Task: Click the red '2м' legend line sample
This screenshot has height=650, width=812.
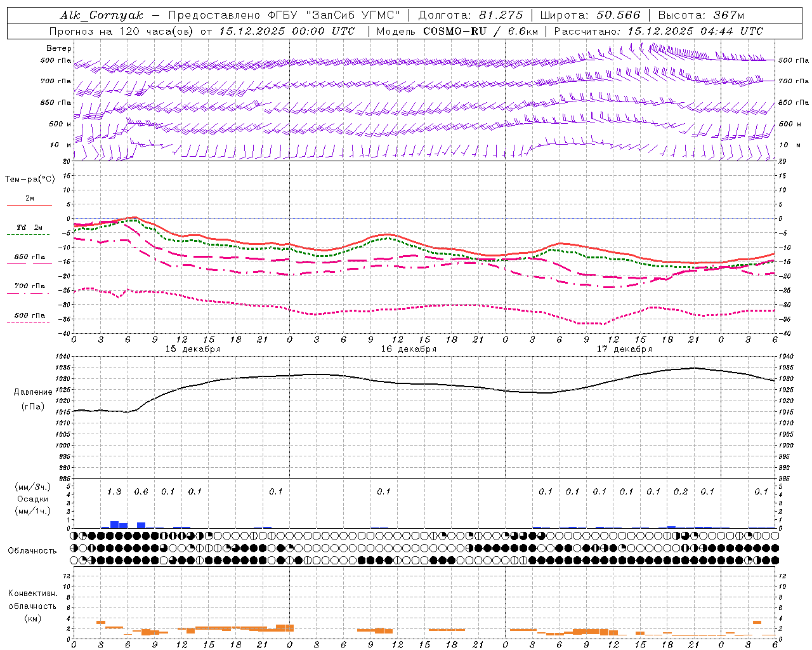Action: coord(29,206)
